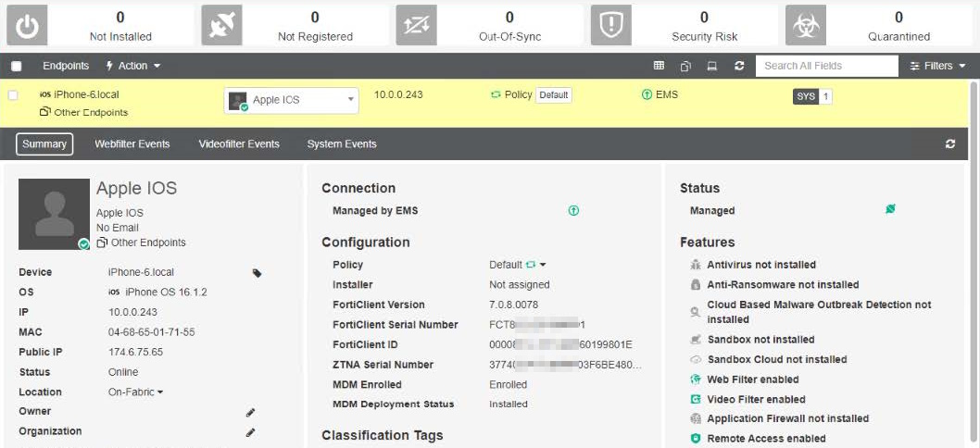This screenshot has height=448, width=980.
Task: Click Other Endpoints link under Apple IOS profile
Action: point(148,243)
